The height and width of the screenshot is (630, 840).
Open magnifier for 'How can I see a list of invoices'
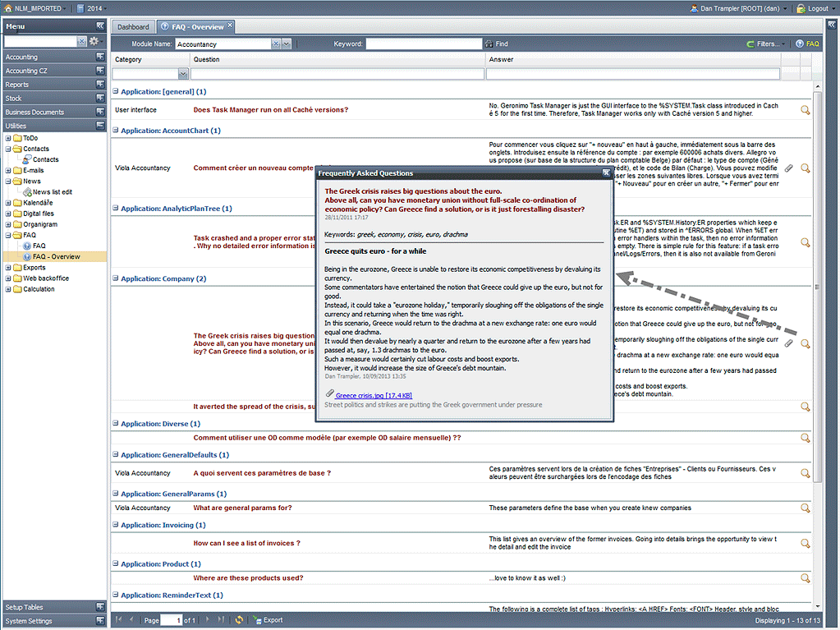tap(805, 544)
